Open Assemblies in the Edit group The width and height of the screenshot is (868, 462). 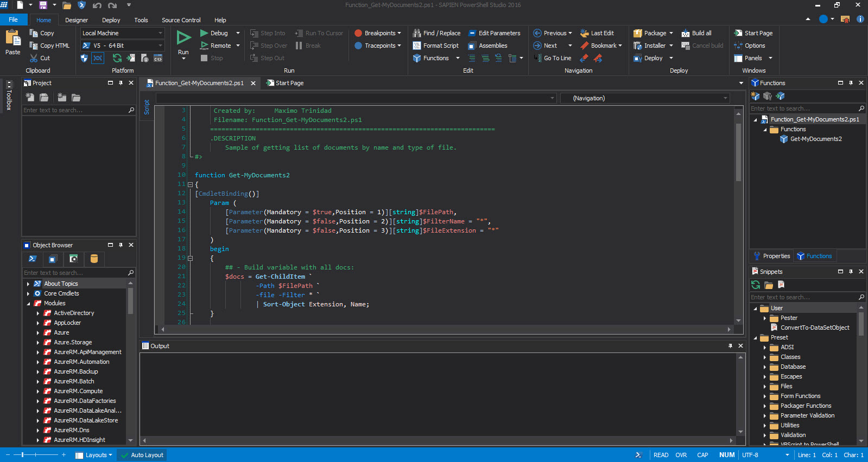pyautogui.click(x=487, y=46)
